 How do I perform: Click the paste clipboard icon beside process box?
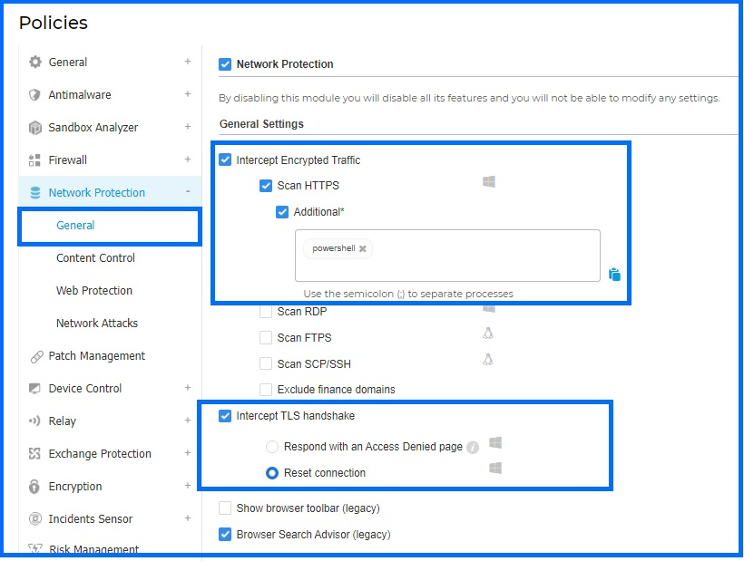click(615, 274)
